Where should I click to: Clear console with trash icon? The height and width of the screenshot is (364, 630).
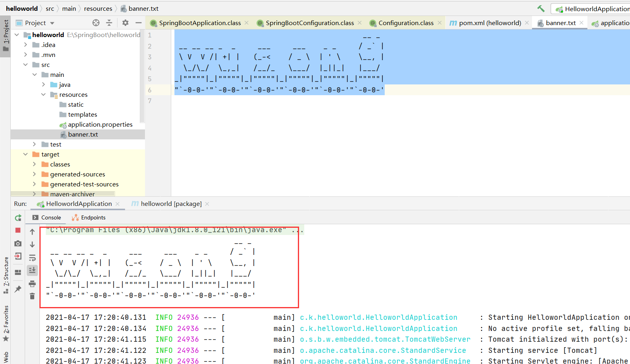pyautogui.click(x=32, y=296)
